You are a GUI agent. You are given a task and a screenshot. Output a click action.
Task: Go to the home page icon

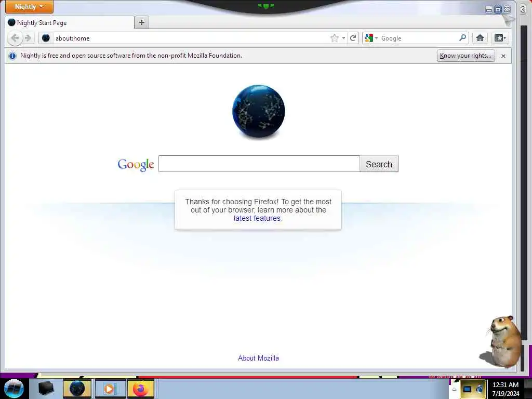pos(480,38)
